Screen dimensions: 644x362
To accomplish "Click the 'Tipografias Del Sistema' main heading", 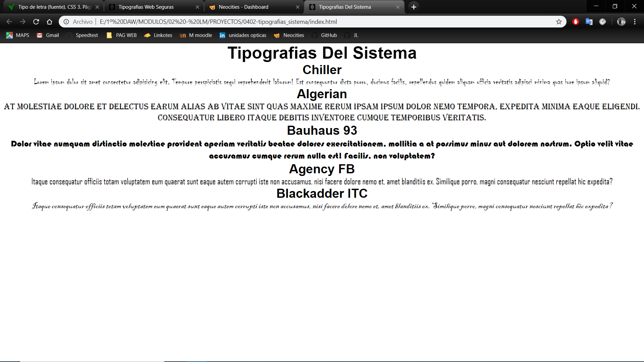I will click(x=322, y=53).
